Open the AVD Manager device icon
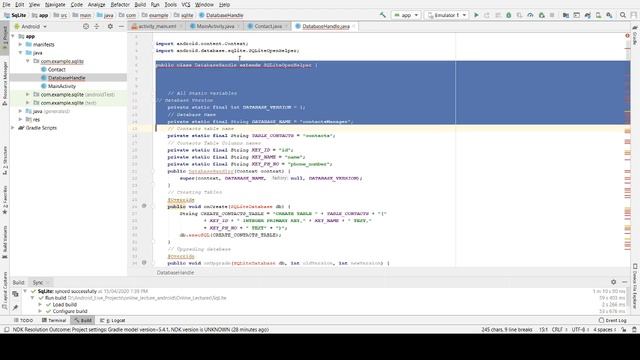 [598, 15]
